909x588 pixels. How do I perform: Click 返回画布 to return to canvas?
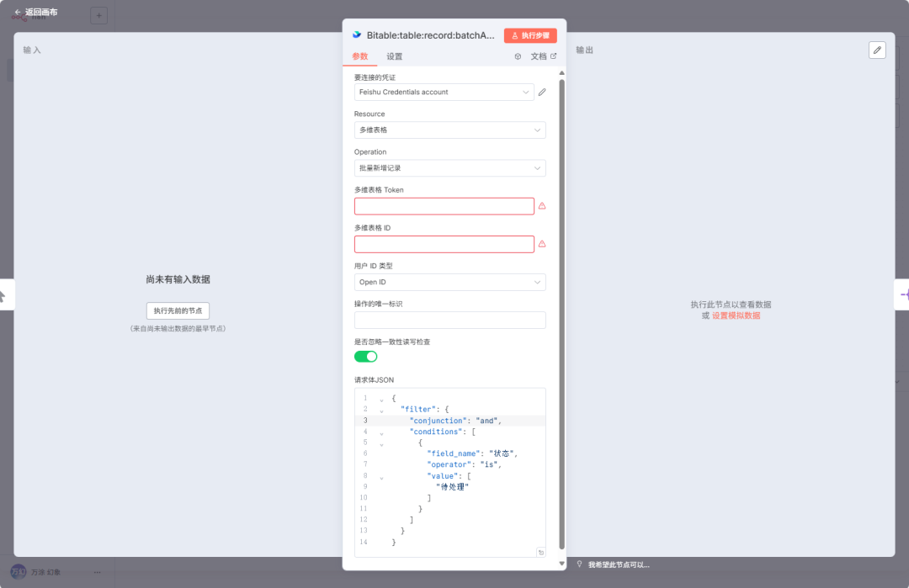click(41, 12)
